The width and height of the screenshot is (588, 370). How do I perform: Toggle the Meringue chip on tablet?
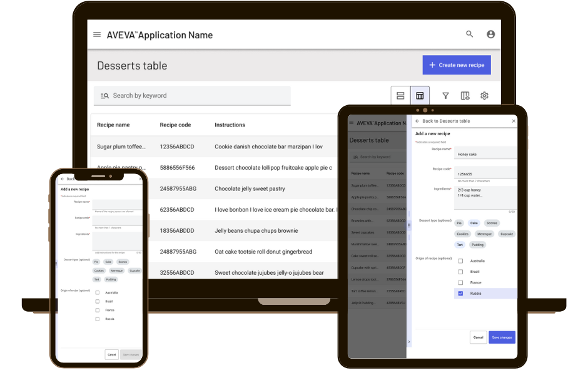[x=484, y=234]
